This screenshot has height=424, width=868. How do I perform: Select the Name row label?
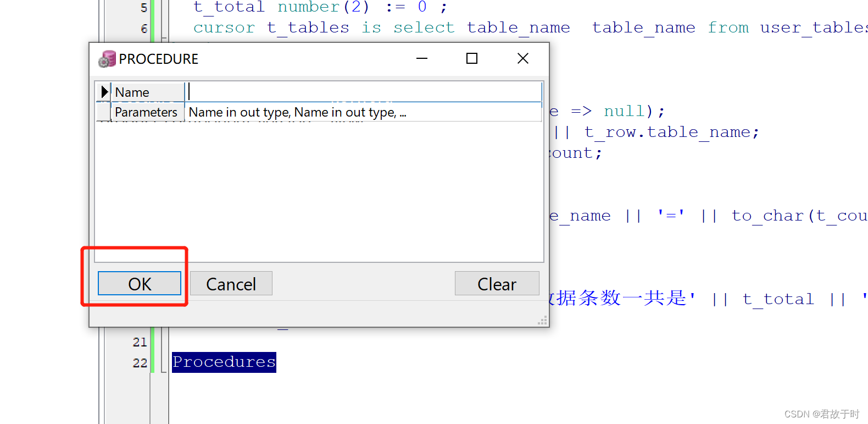point(148,92)
